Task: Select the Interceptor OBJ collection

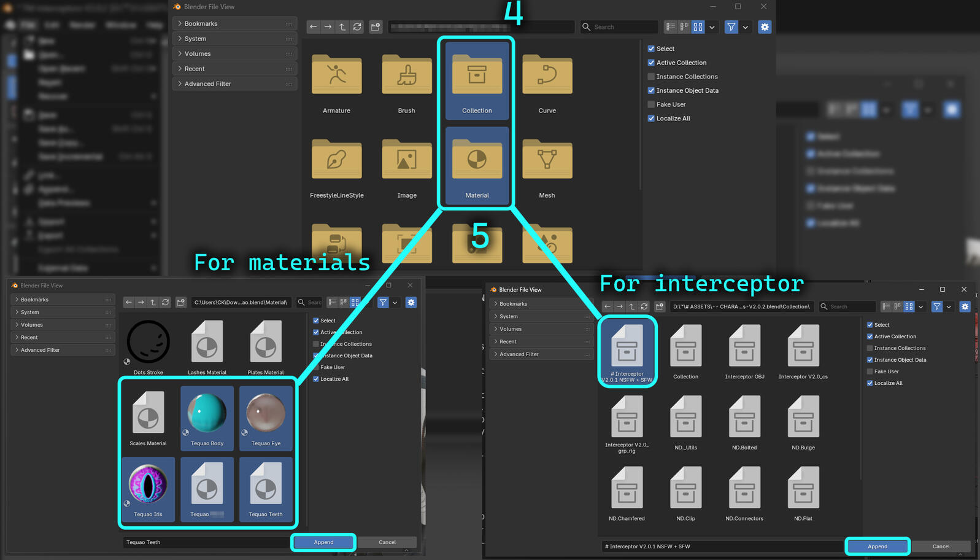Action: click(x=744, y=348)
